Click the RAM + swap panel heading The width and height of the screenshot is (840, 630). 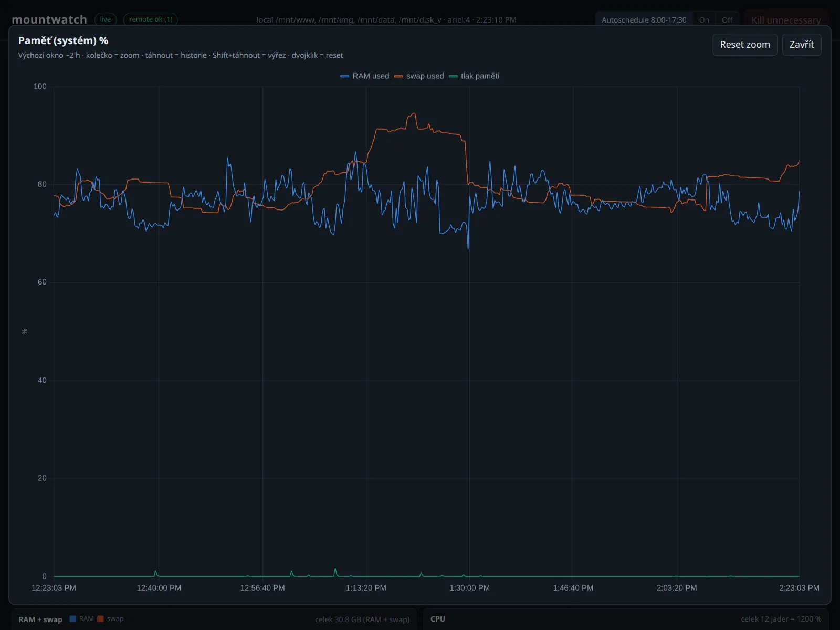tap(40, 619)
